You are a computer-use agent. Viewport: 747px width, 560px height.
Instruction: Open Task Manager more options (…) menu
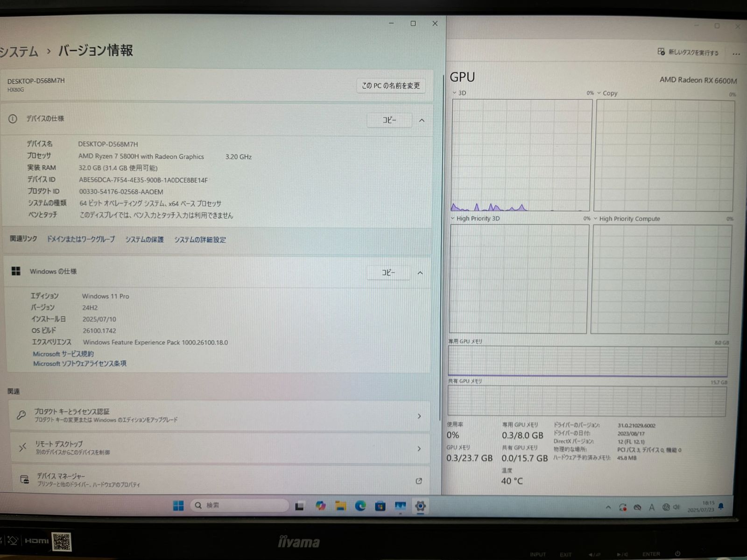(736, 54)
